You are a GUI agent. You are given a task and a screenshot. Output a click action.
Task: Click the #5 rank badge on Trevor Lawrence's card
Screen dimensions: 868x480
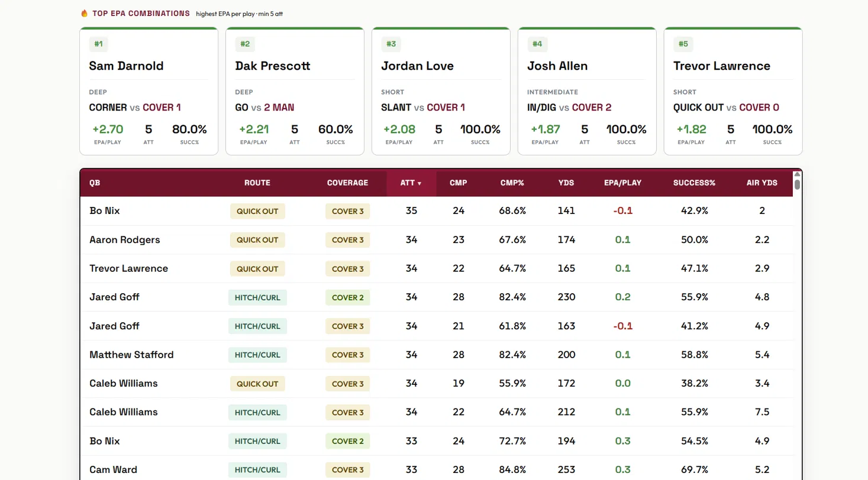click(683, 44)
